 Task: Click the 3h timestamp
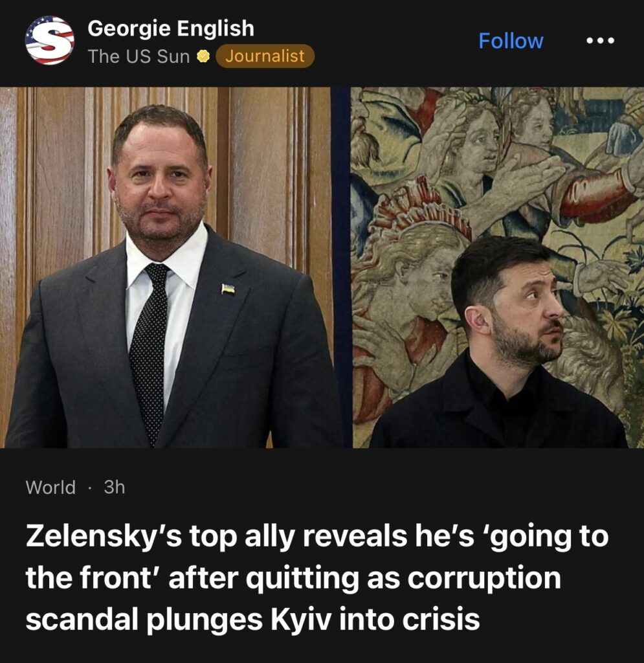[x=115, y=487]
